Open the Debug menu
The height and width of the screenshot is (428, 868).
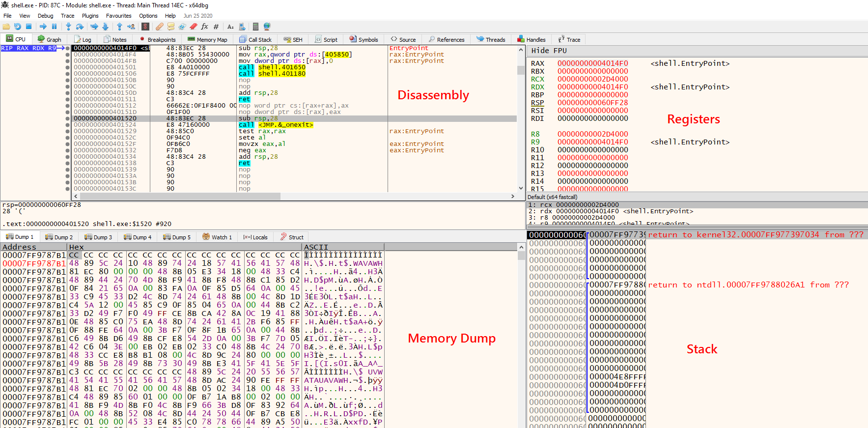click(45, 16)
